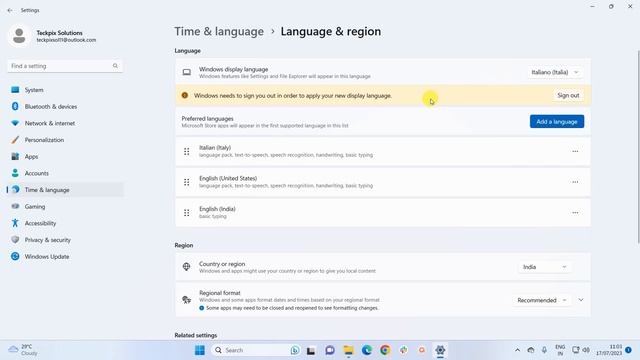Open weather widget showing Cloudy

coord(23,350)
